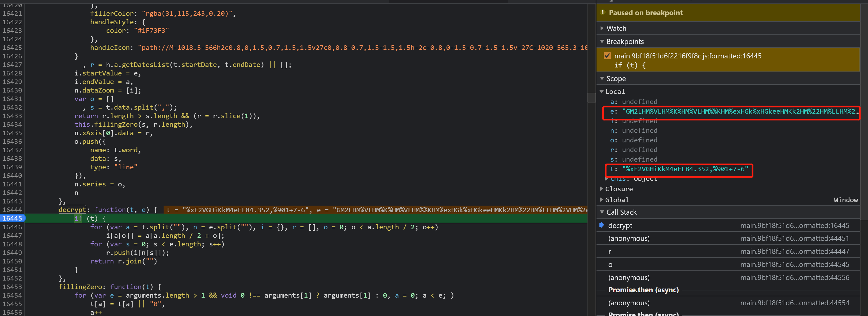The height and width of the screenshot is (316, 868).
Task: Click line number 16450 in gutter
Action: [12, 261]
